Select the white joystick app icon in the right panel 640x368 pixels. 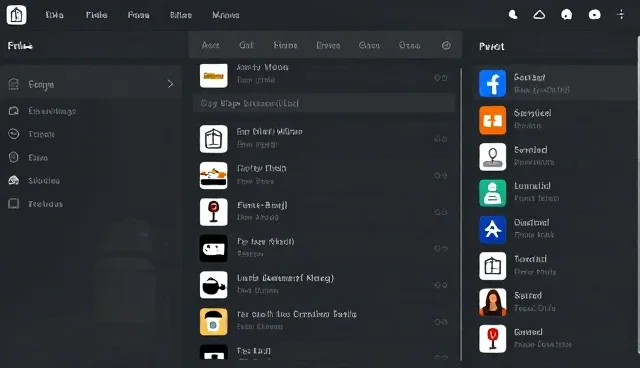493,157
